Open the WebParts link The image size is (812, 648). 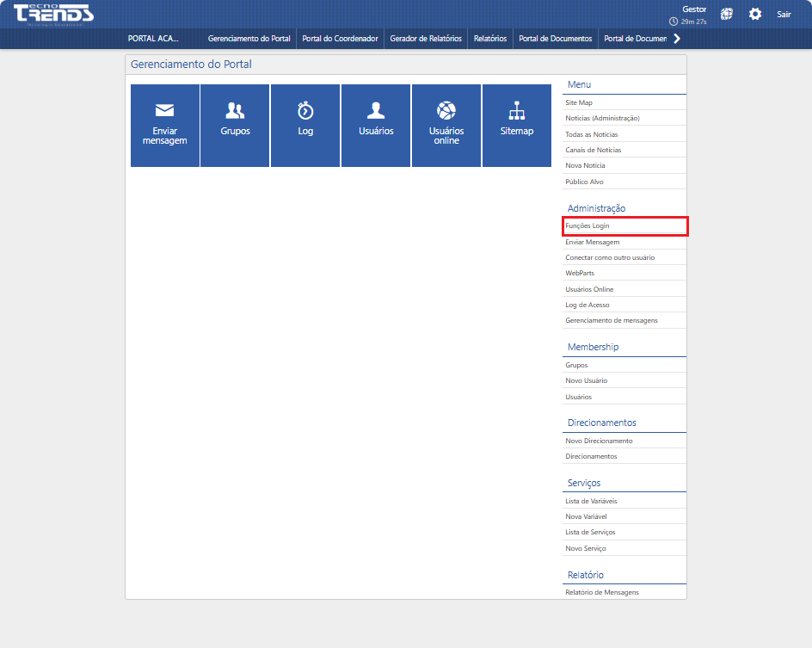click(x=578, y=273)
